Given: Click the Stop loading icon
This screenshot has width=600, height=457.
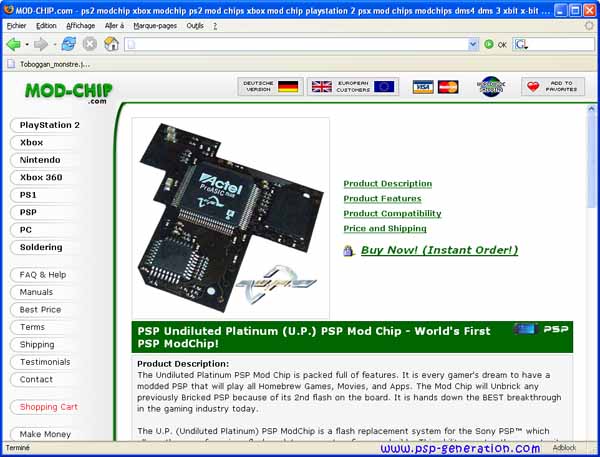Looking at the screenshot, I should pyautogui.click(x=90, y=44).
